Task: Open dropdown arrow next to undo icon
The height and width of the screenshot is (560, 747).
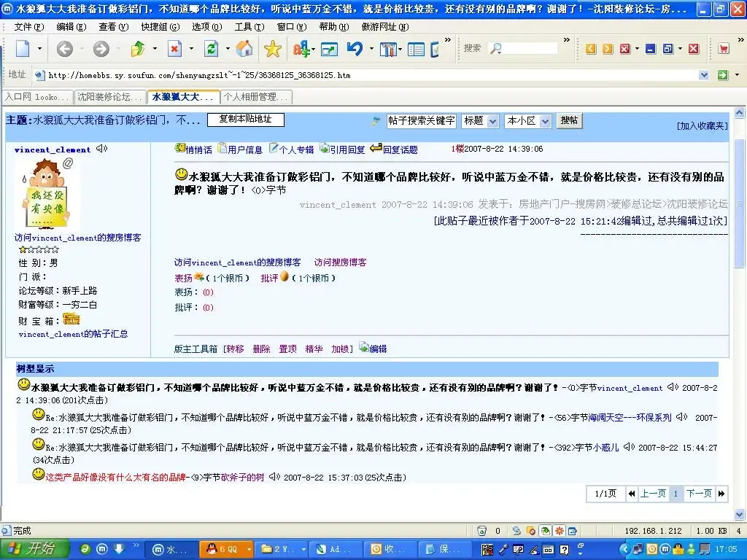Action: (371, 49)
